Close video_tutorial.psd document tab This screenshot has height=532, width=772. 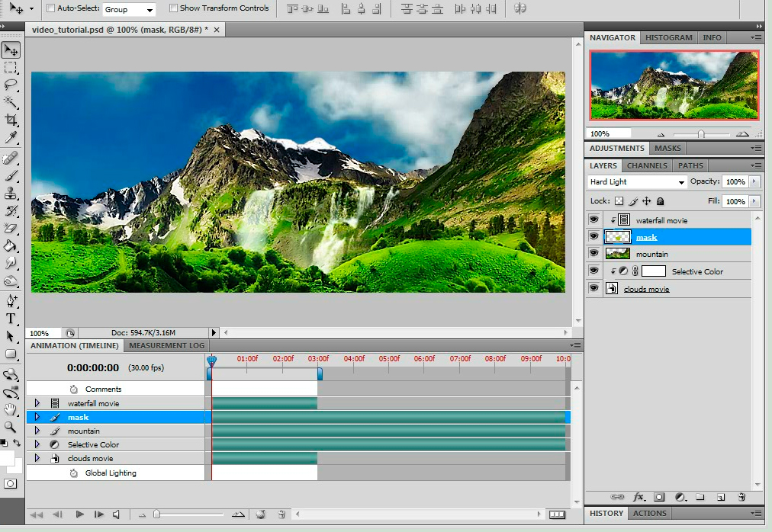tap(216, 30)
